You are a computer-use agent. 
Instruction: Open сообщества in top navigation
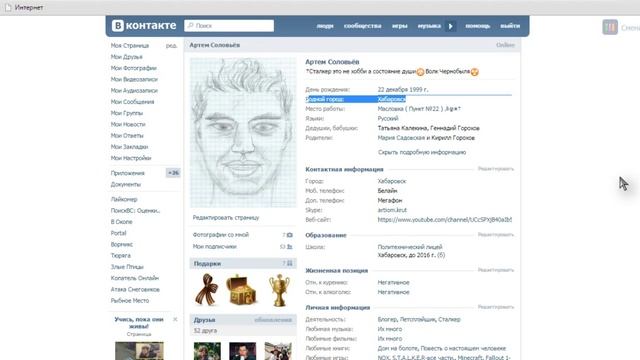362,26
